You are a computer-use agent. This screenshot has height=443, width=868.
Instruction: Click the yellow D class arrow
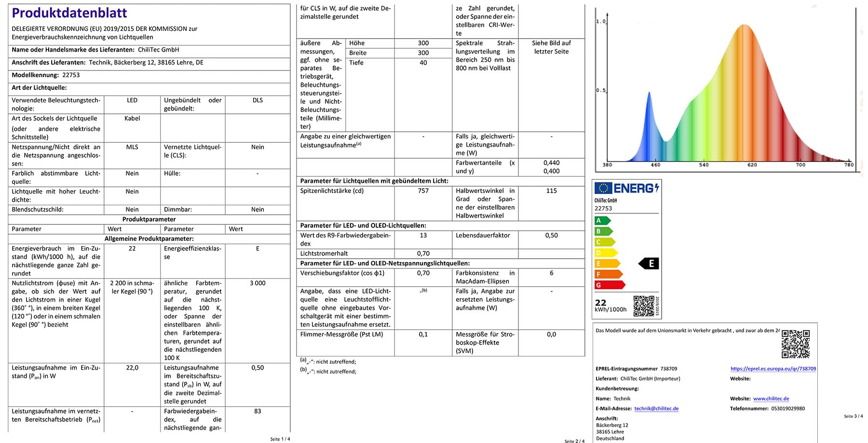pos(606,252)
